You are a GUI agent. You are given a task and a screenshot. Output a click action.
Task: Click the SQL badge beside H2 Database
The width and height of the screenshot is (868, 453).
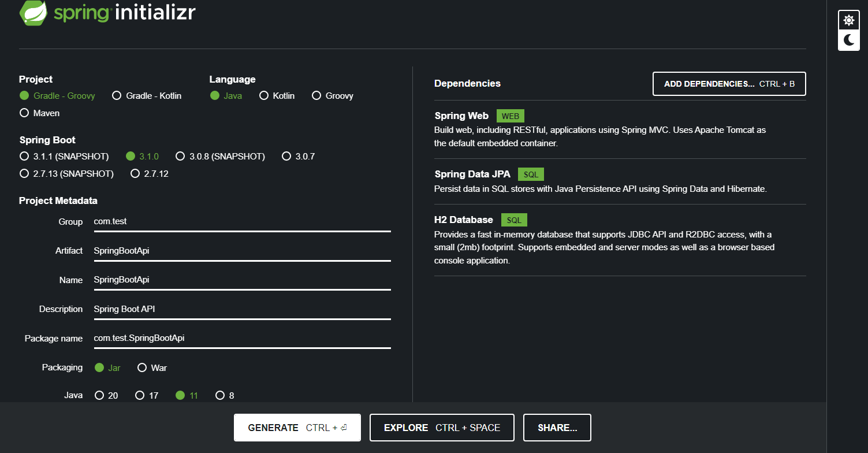[x=514, y=220]
